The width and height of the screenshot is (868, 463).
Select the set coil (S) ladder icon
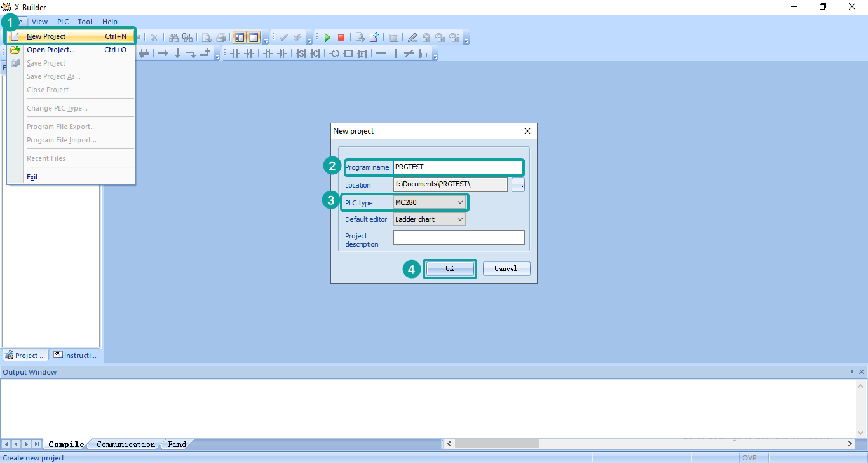click(301, 53)
